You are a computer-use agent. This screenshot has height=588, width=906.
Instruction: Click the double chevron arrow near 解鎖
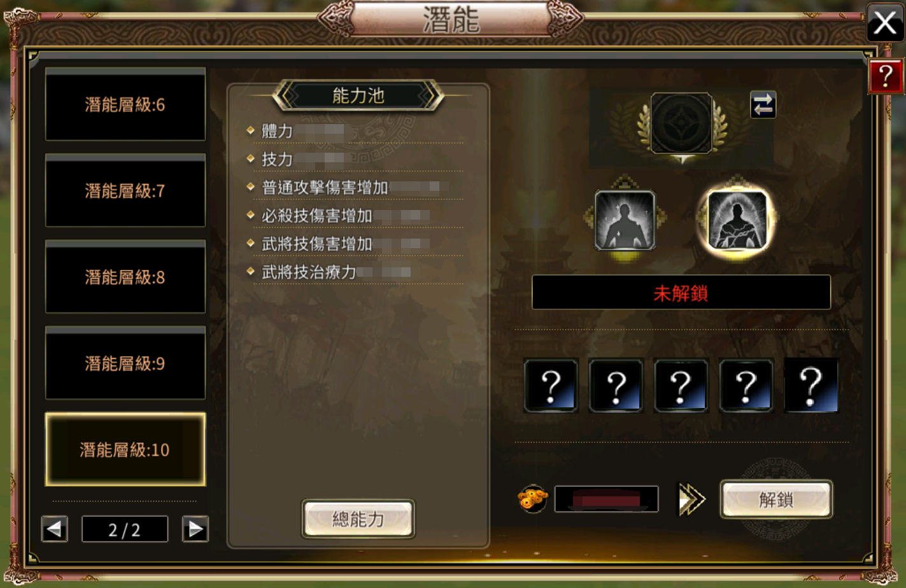[x=691, y=499]
